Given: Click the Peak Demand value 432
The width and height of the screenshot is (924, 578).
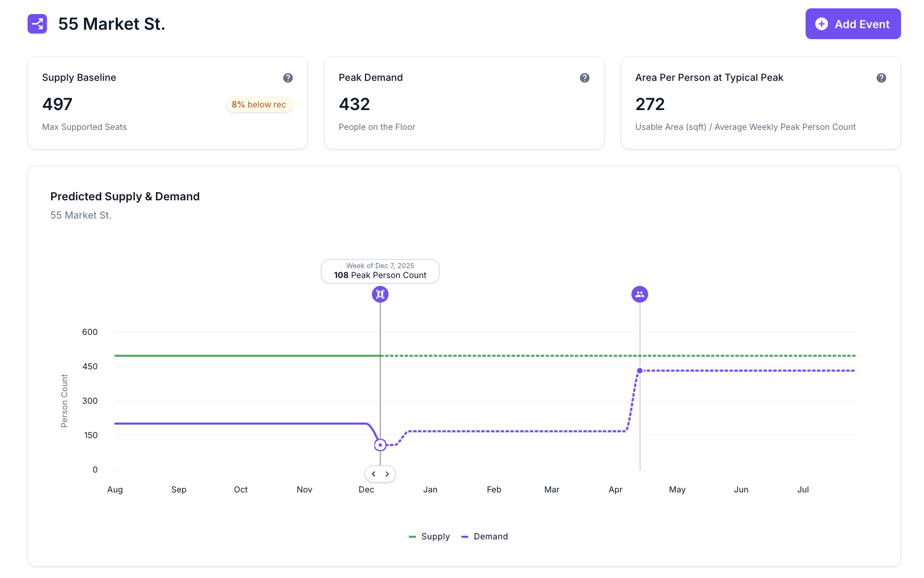Looking at the screenshot, I should coord(354,104).
